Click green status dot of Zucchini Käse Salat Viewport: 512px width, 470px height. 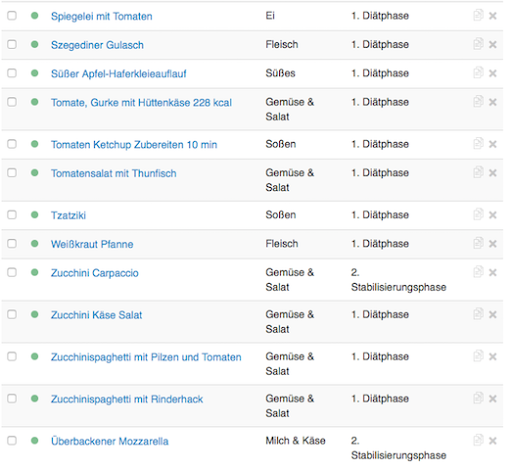tap(35, 314)
